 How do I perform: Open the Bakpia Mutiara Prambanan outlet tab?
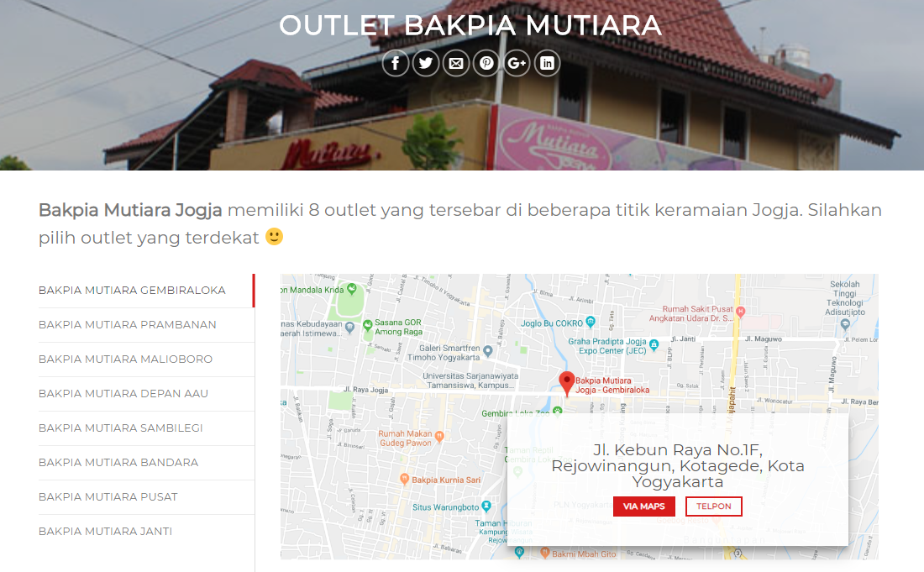pos(146,325)
